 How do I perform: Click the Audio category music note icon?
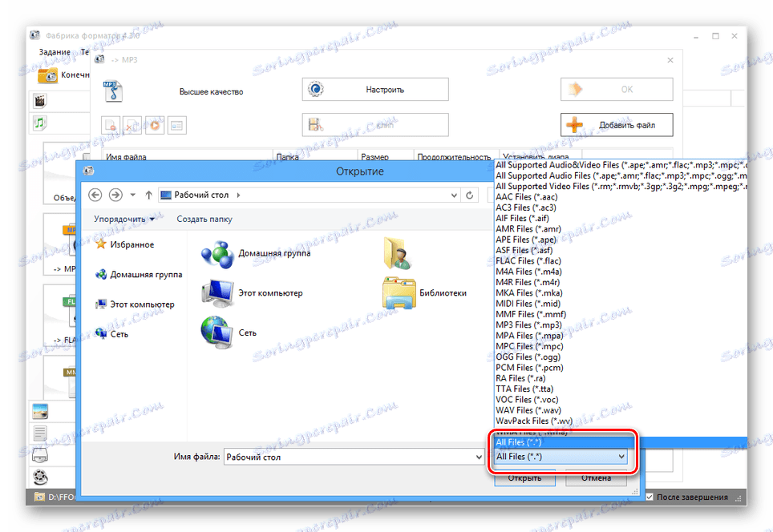(x=40, y=122)
